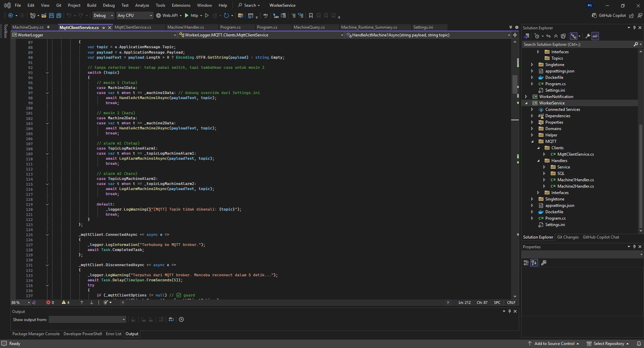Click the Sync with Active Document icon
The image size is (644, 348).
coord(548,36)
